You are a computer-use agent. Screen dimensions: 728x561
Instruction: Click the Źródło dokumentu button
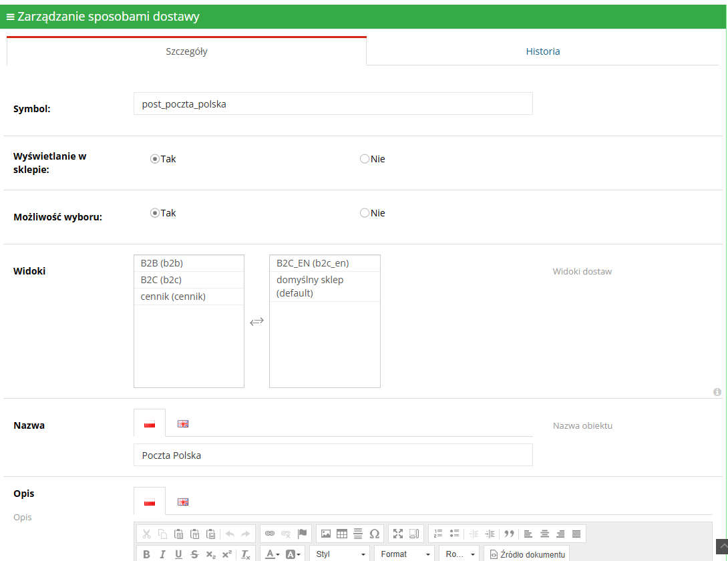click(527, 554)
